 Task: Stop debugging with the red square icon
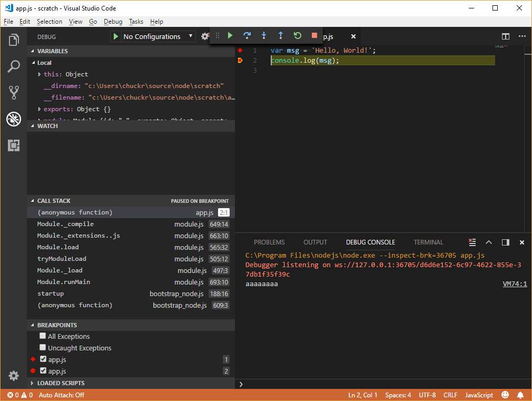[x=314, y=35]
